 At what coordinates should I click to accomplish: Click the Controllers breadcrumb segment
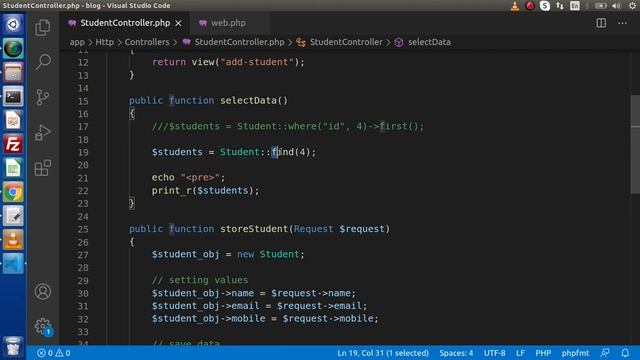pos(147,42)
